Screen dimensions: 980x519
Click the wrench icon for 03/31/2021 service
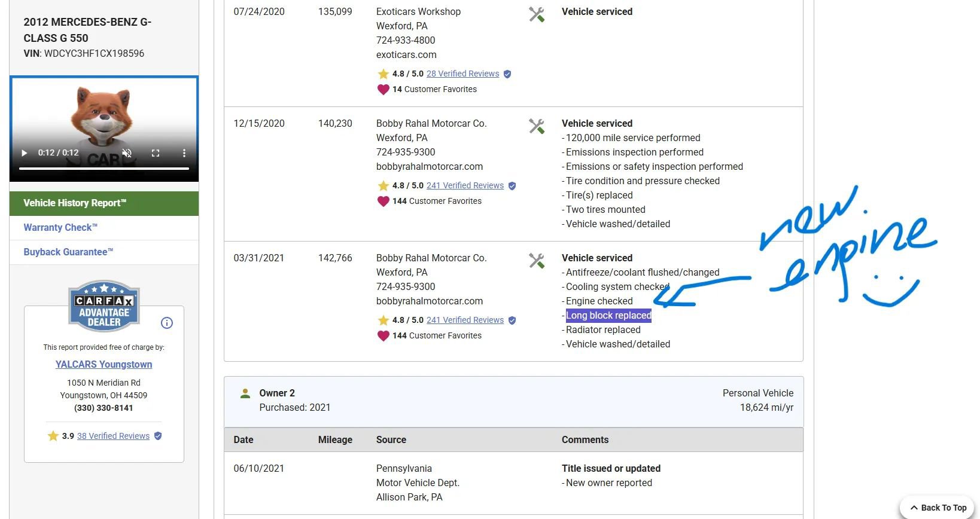click(537, 261)
